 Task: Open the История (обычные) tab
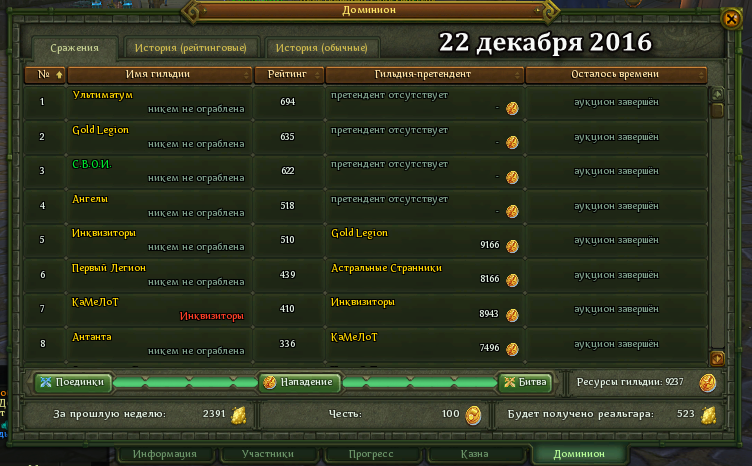coord(322,48)
